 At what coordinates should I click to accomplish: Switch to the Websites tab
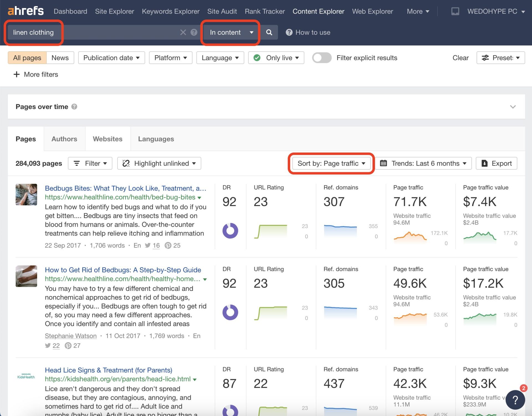108,139
